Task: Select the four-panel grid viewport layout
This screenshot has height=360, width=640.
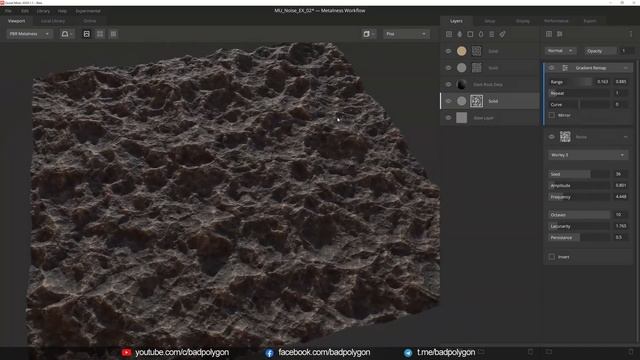Action: (x=100, y=34)
